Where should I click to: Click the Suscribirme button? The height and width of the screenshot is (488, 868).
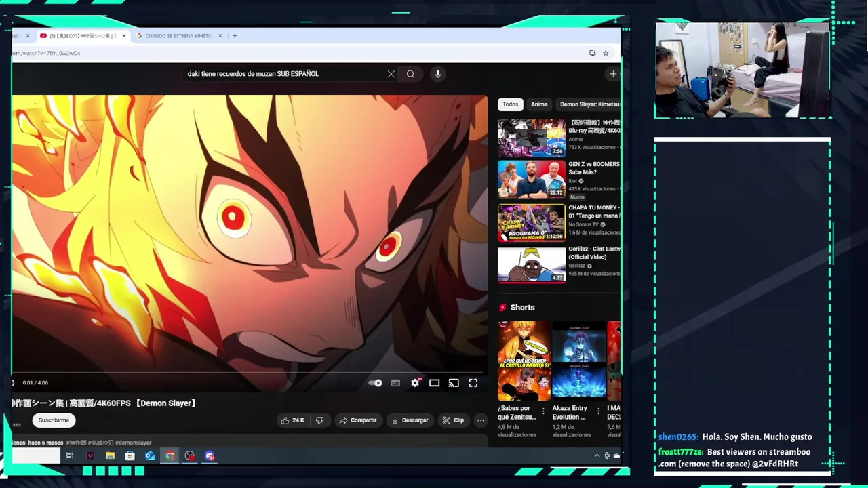(54, 420)
